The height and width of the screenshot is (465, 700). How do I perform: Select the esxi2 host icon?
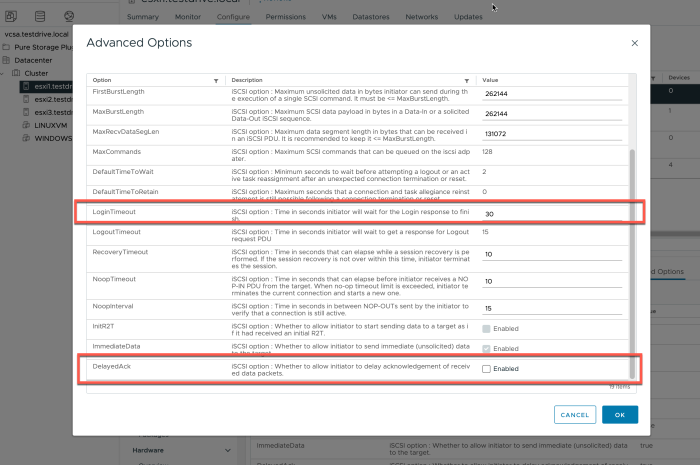pos(27,99)
